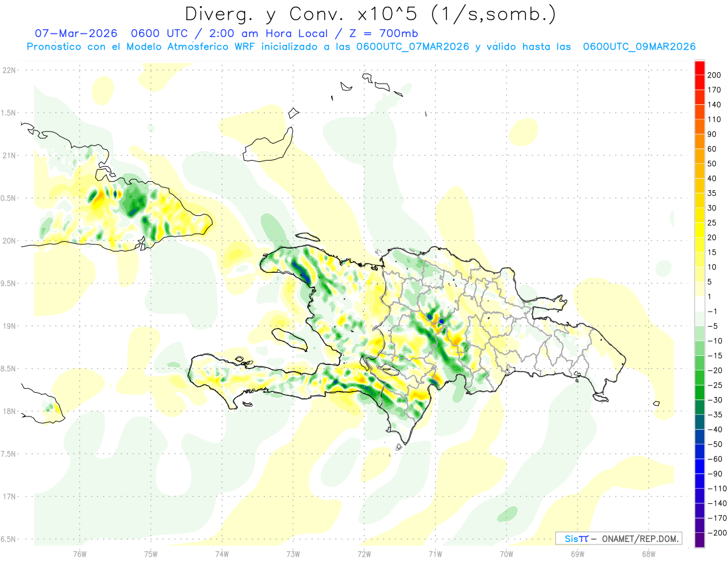The image size is (728, 562).
Task: Click the positive colorbar value 30
Action: point(712,208)
